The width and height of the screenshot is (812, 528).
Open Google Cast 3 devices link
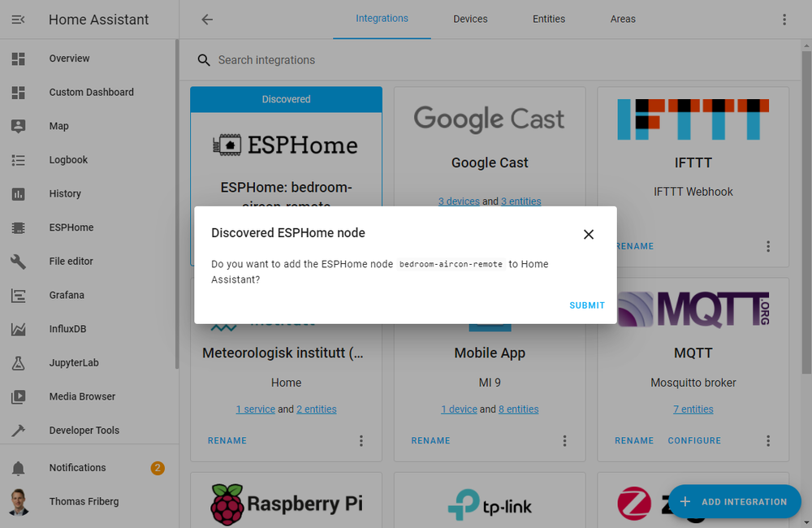pyautogui.click(x=459, y=201)
